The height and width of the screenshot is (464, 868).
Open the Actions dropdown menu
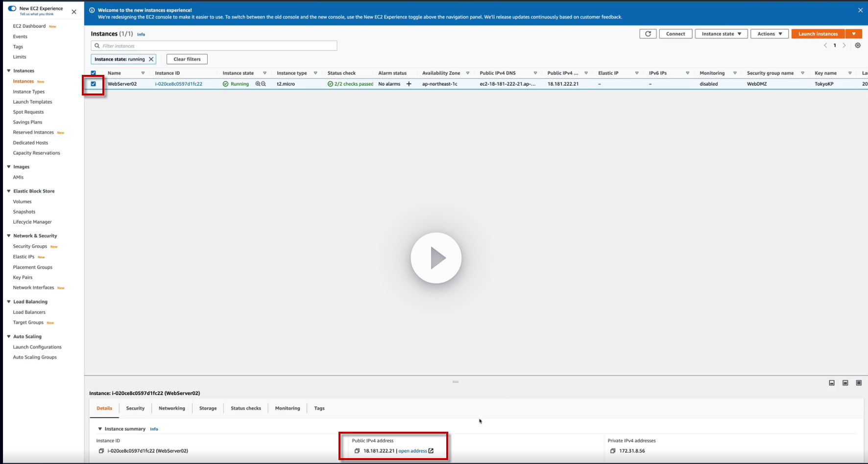(770, 34)
